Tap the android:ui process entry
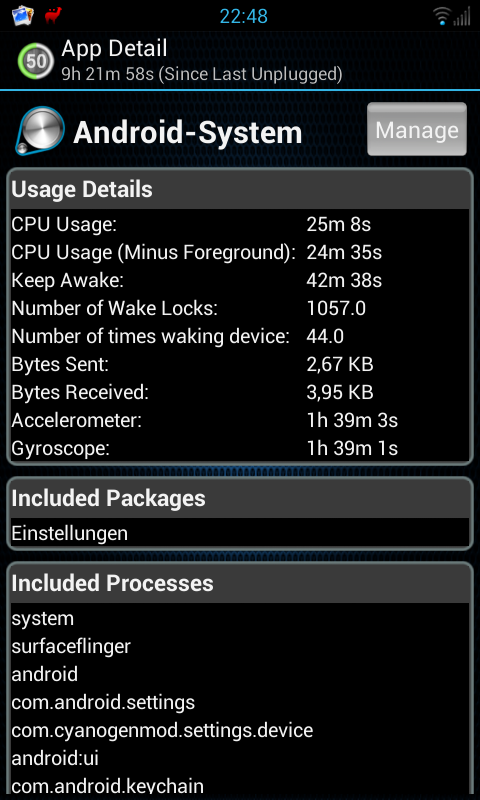The width and height of the screenshot is (480, 800). [55, 758]
